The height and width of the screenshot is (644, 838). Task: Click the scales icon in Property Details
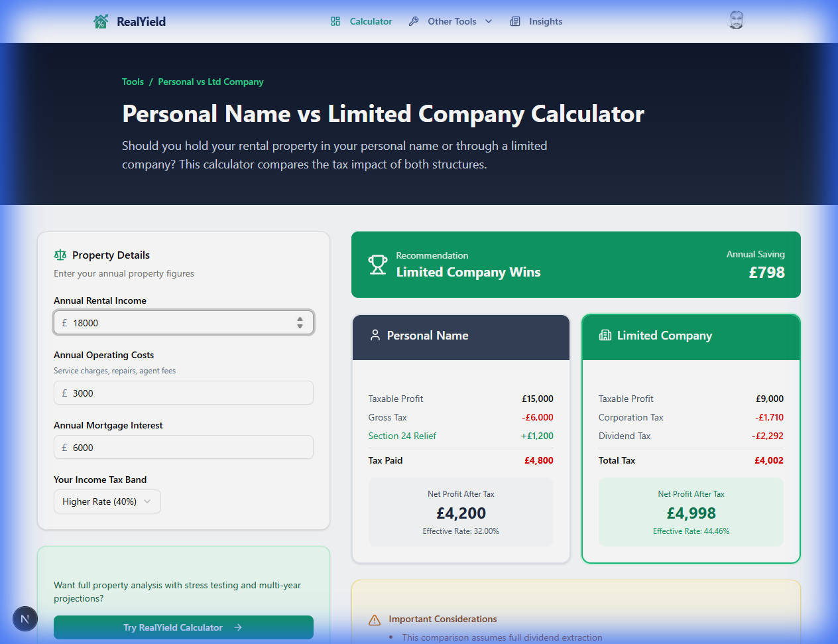click(x=60, y=254)
